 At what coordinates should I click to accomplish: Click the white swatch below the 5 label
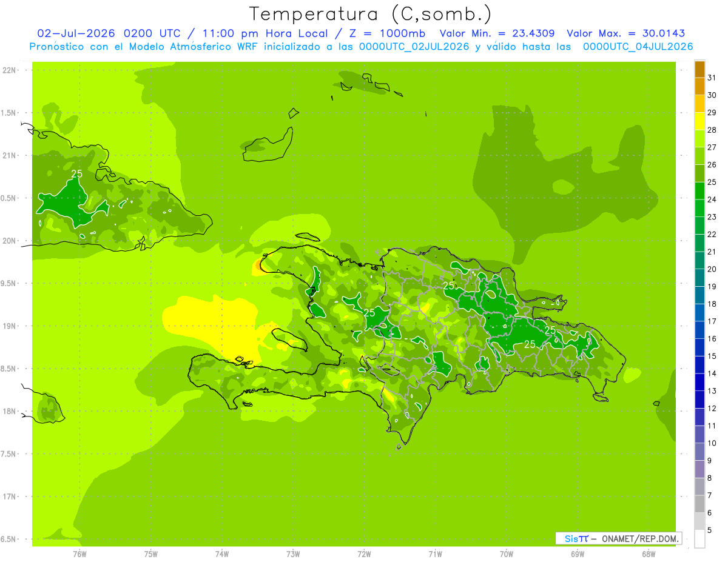699,539
